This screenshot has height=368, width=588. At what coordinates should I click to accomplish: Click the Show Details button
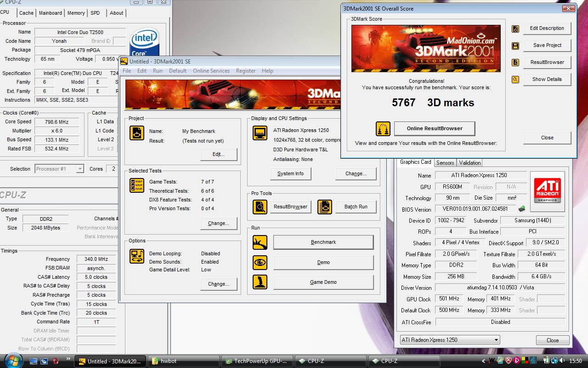547,80
